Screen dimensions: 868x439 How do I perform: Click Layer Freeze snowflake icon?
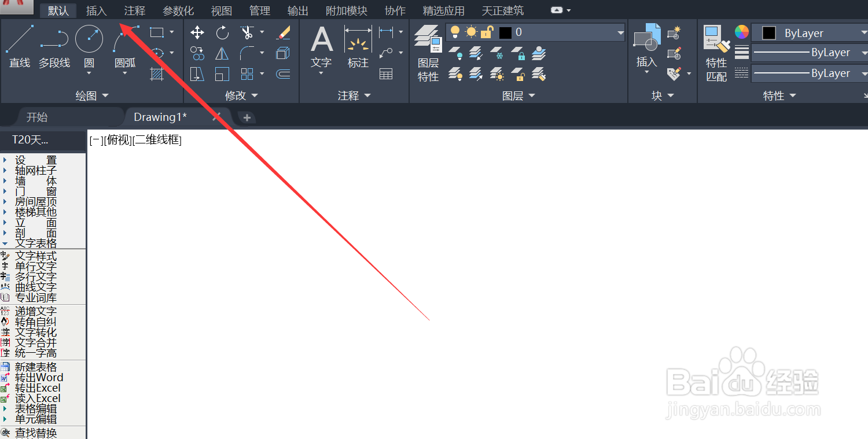coord(497,53)
